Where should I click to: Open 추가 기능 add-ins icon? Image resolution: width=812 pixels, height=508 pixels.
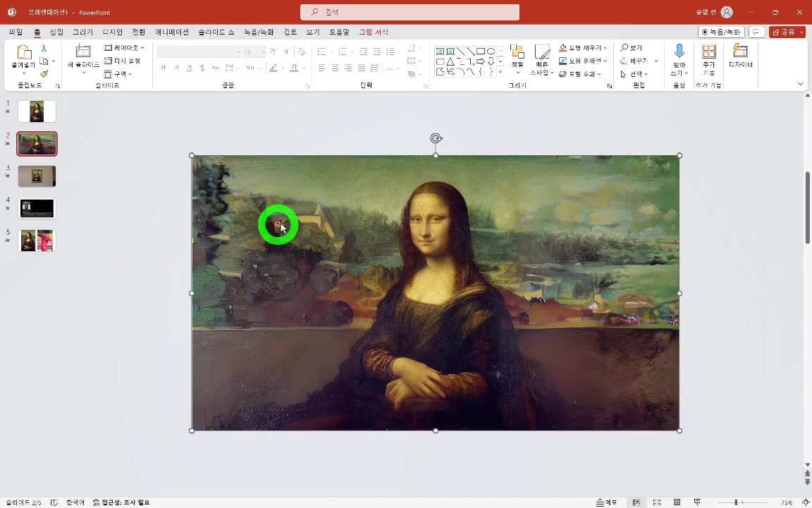click(x=708, y=52)
